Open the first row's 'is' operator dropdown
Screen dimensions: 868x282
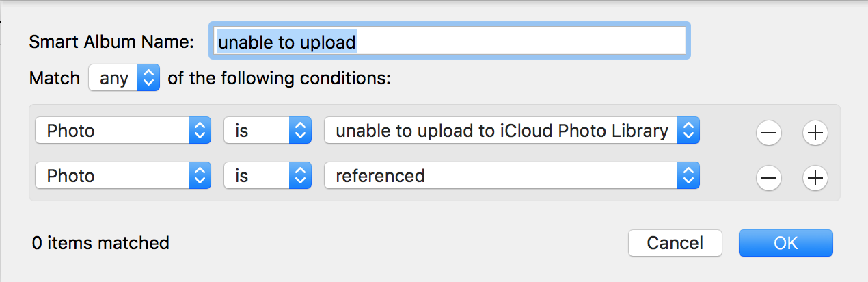(267, 131)
